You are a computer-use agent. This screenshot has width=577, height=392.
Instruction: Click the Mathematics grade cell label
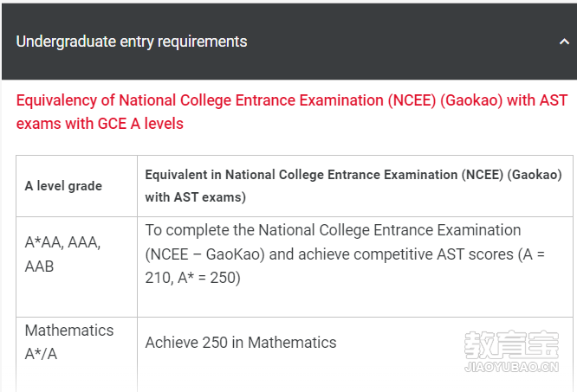tap(69, 331)
